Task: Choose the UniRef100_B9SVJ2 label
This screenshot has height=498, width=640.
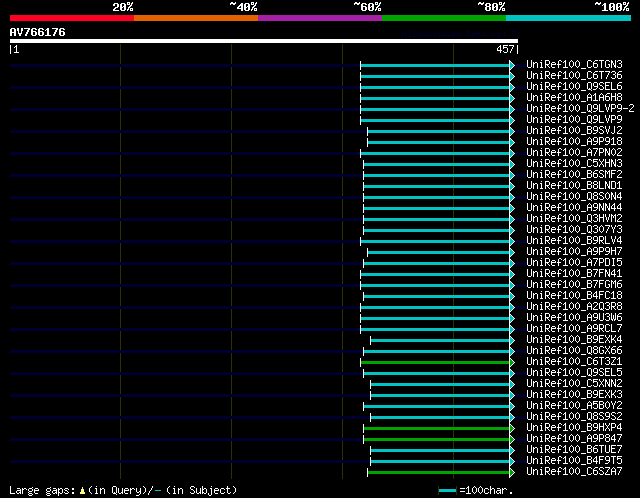Action: [x=574, y=131]
